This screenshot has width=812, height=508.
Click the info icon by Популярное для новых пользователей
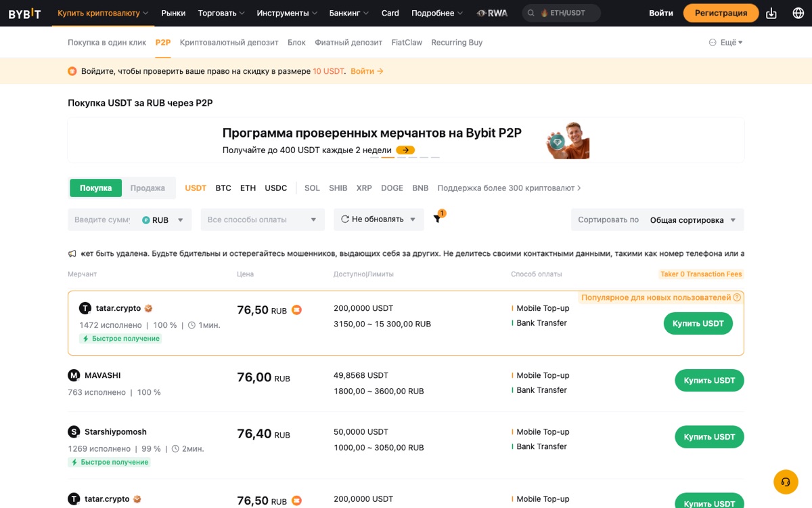pos(737,297)
